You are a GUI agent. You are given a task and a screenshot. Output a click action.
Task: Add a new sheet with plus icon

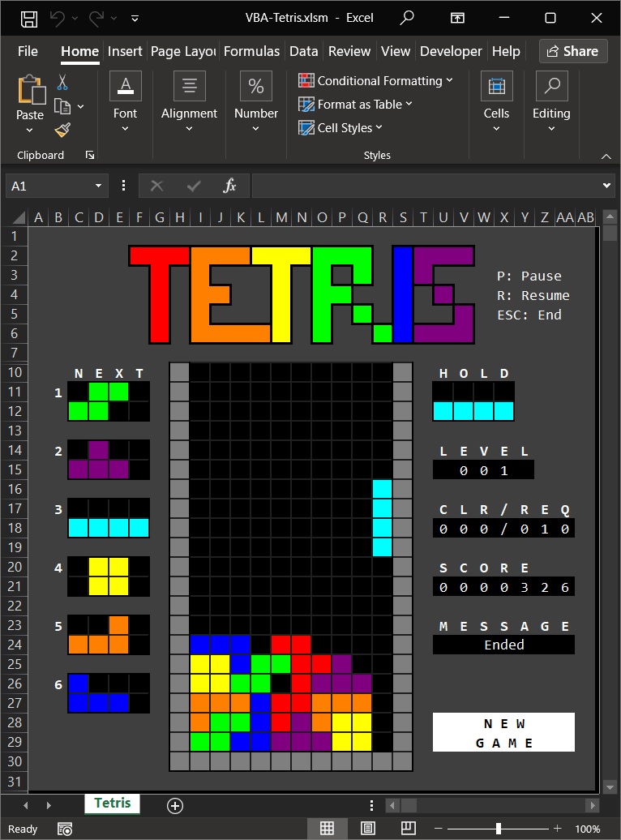pos(175,806)
